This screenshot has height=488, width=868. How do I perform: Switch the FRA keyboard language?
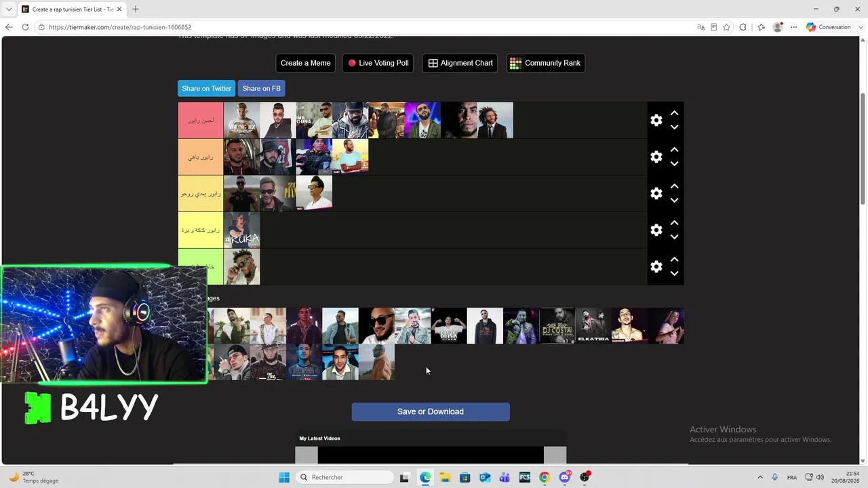click(x=792, y=477)
